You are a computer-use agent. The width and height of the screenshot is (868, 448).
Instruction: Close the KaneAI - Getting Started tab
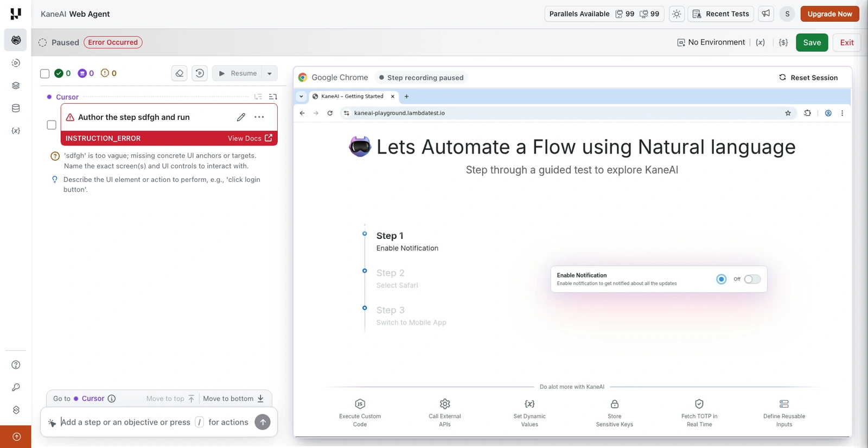click(x=393, y=97)
